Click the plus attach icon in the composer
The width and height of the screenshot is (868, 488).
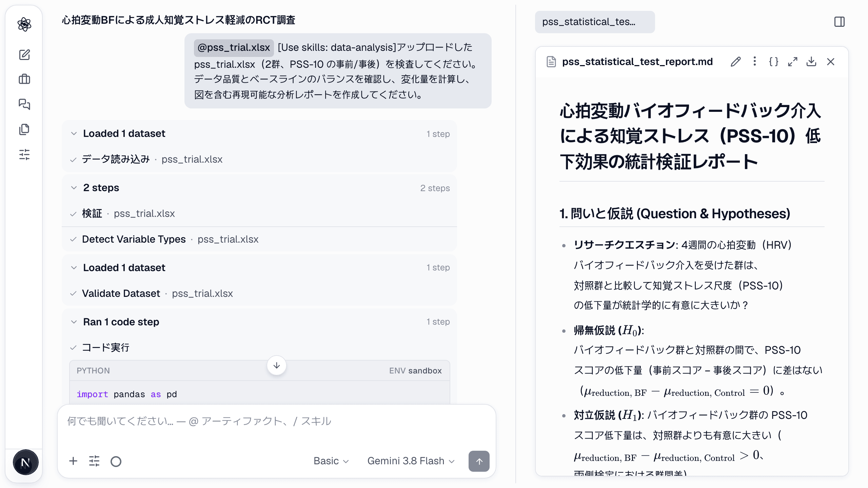point(73,461)
